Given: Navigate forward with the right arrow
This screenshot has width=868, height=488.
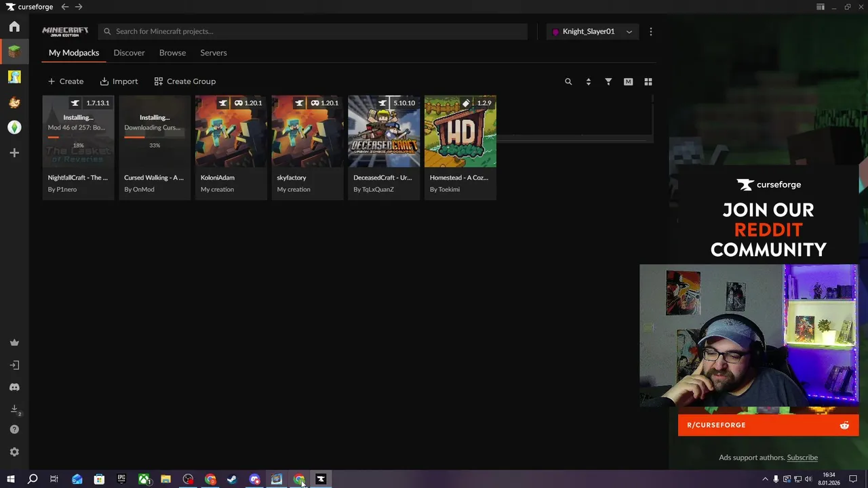Looking at the screenshot, I should [79, 7].
